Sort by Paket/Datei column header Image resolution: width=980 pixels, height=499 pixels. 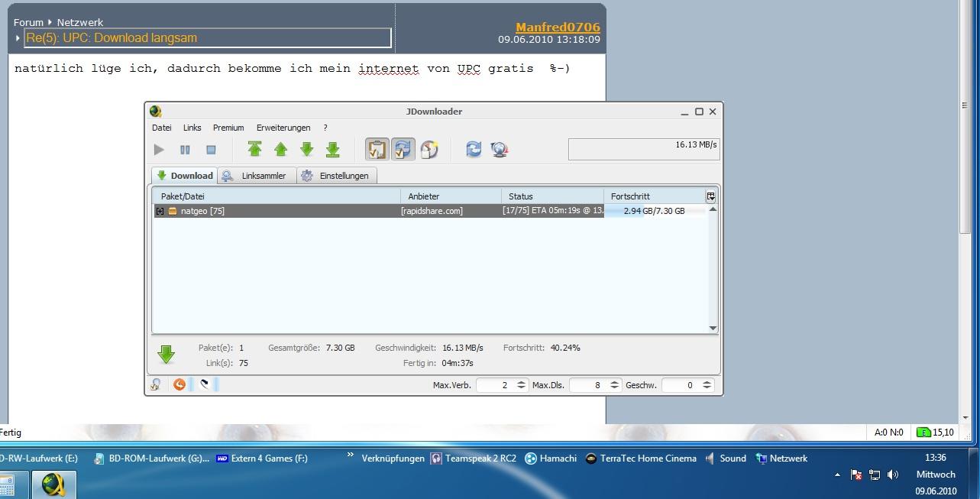pyautogui.click(x=277, y=196)
